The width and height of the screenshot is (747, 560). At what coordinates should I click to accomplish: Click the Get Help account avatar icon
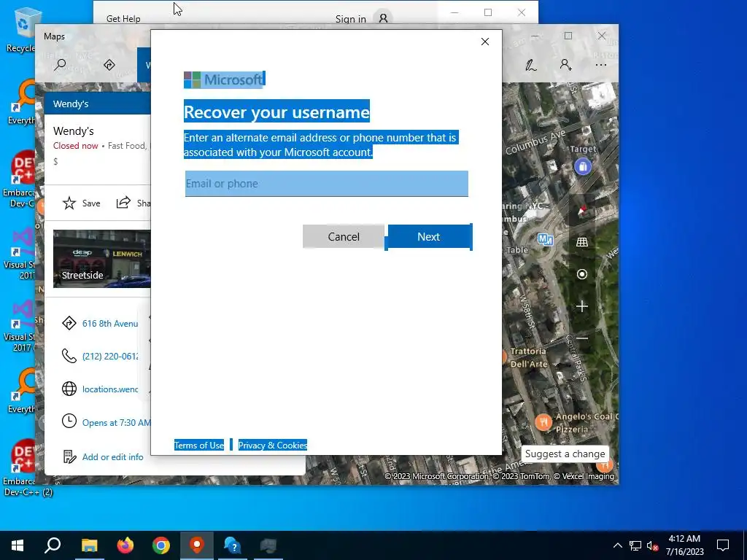tap(383, 18)
